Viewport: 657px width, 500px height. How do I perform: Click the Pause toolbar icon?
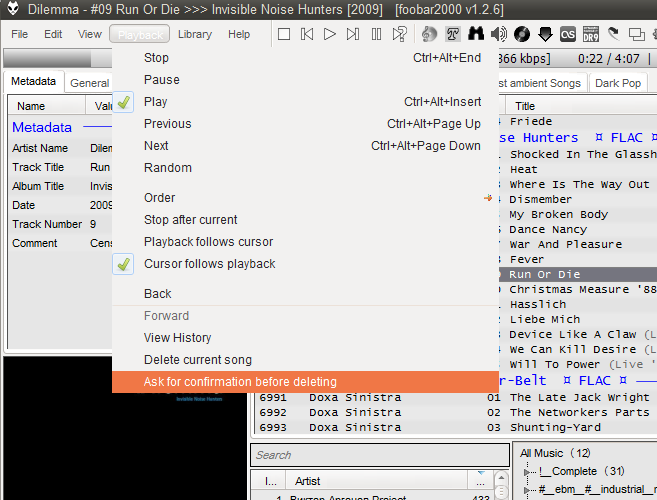tap(376, 34)
